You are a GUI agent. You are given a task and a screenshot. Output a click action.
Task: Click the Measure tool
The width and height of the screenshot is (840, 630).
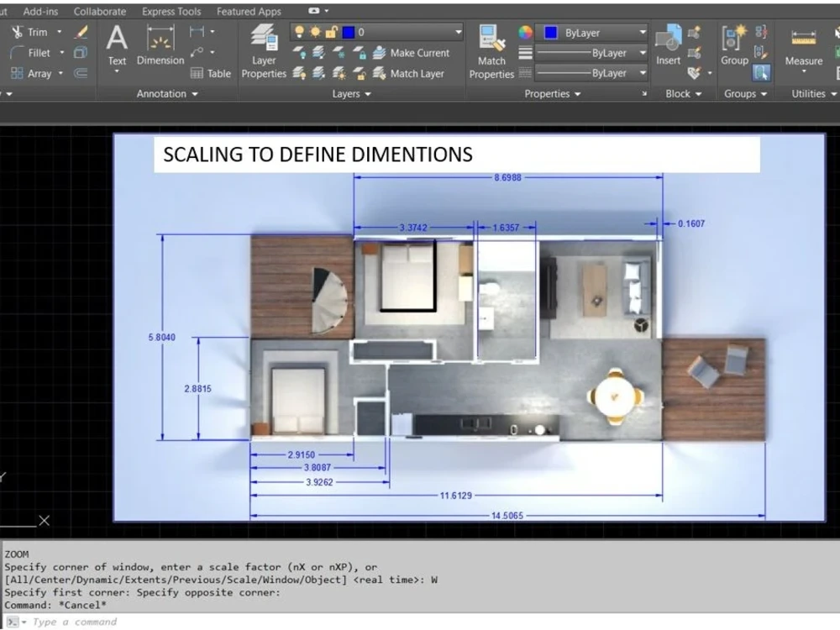pyautogui.click(x=802, y=47)
